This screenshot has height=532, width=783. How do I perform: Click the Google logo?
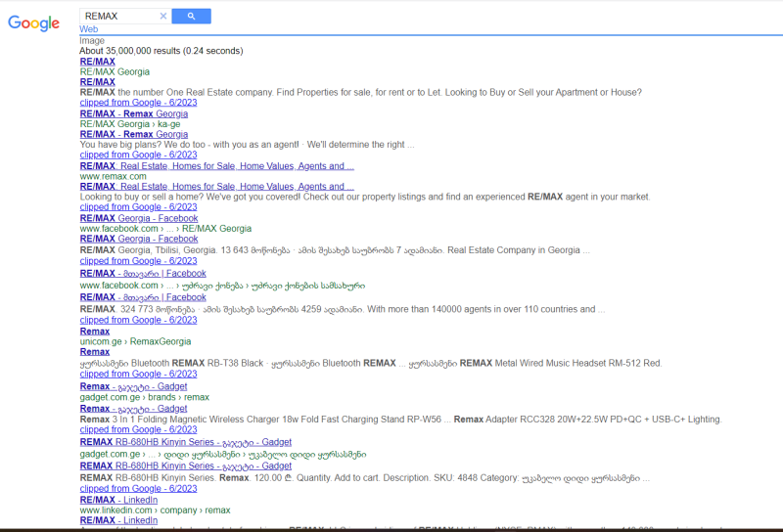pyautogui.click(x=33, y=22)
